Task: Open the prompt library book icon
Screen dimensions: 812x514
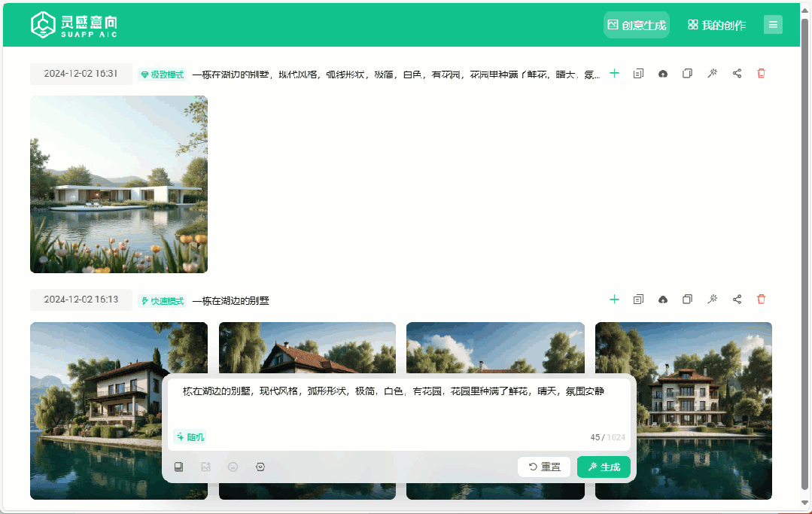Action: [179, 467]
